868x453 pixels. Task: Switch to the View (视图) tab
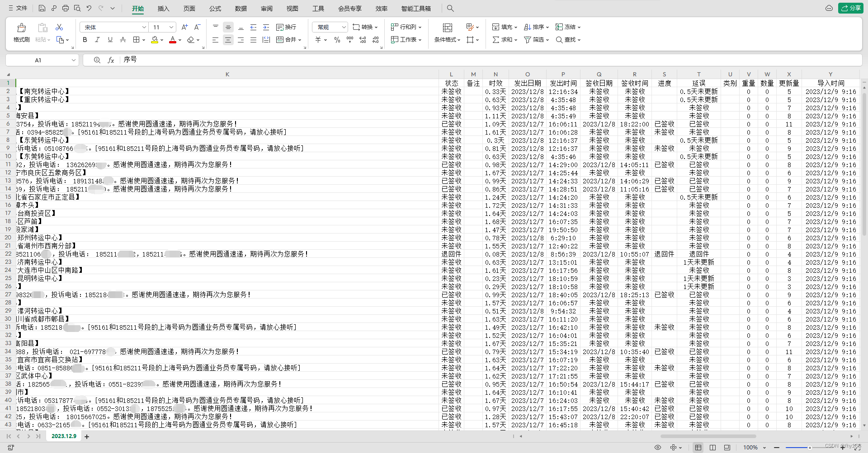point(292,9)
